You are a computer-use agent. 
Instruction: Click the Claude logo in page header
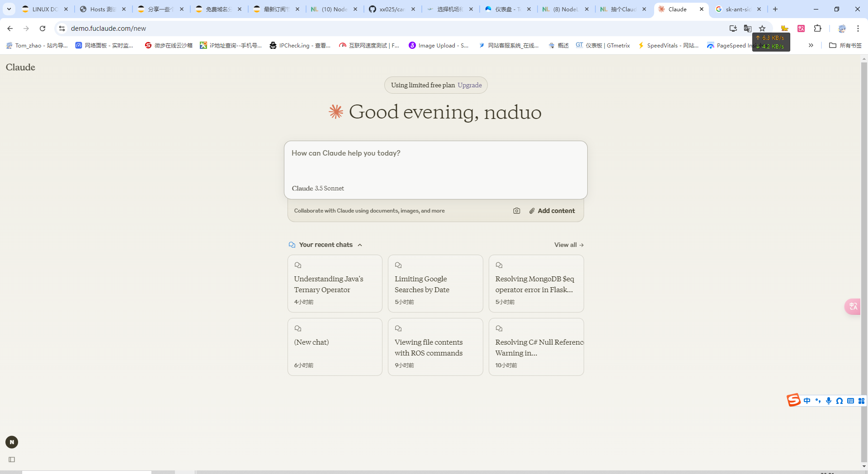tap(20, 67)
